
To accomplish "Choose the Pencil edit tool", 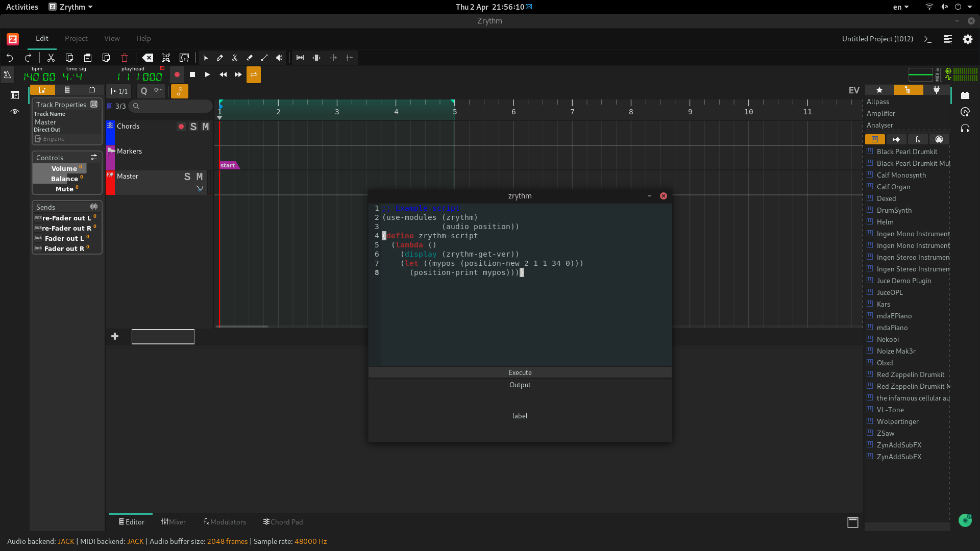I will pyautogui.click(x=220, y=58).
